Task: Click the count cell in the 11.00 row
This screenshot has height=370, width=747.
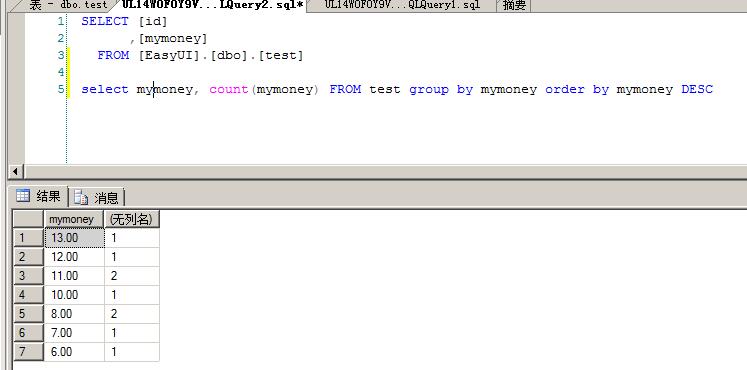Action: pyautogui.click(x=132, y=276)
